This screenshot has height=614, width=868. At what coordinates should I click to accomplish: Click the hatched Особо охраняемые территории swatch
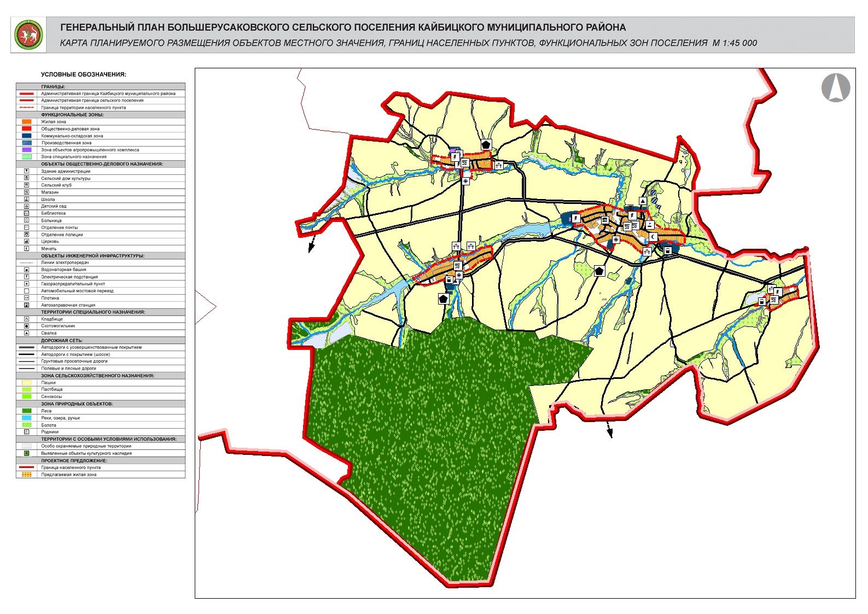(x=26, y=446)
